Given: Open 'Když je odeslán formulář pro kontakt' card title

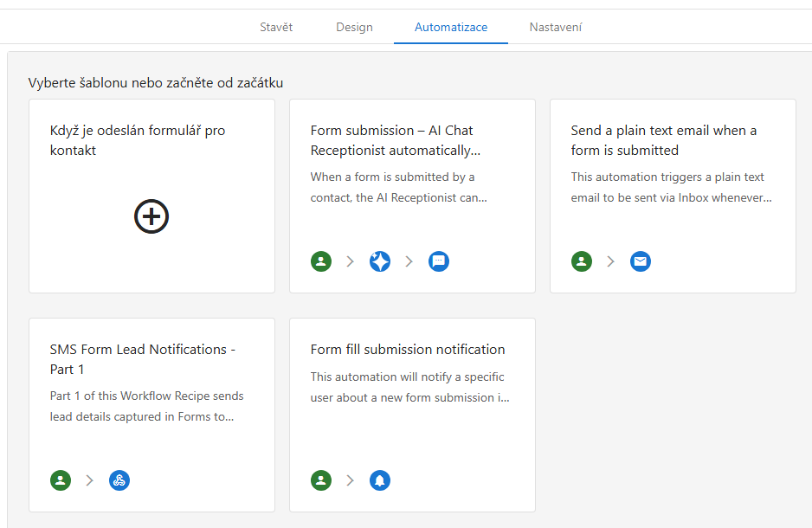Looking at the screenshot, I should [138, 140].
